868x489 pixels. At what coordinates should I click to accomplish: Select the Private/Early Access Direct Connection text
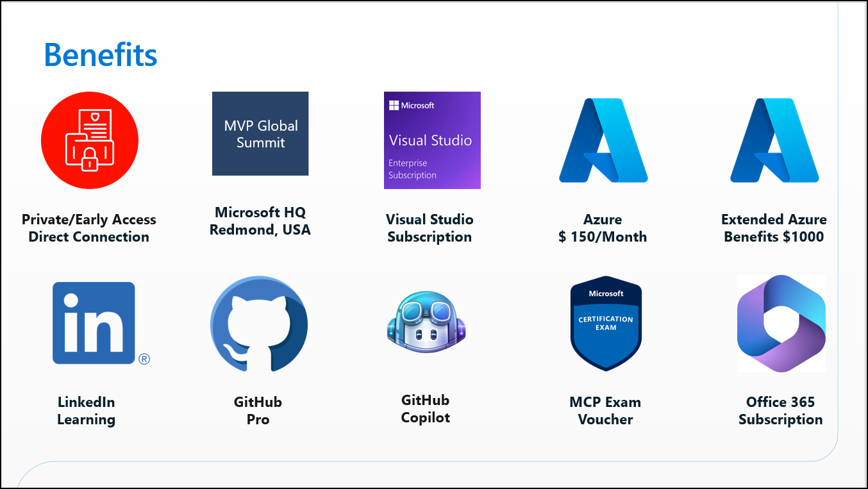click(x=89, y=228)
